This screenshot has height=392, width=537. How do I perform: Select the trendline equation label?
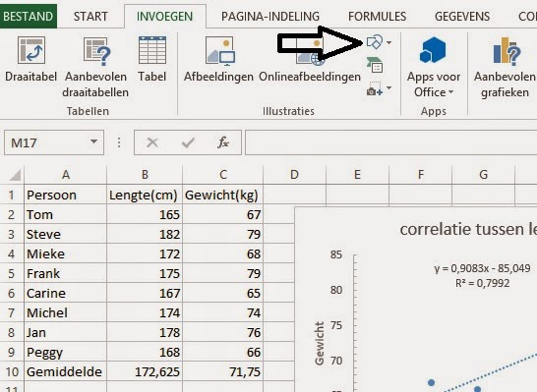coord(482,276)
